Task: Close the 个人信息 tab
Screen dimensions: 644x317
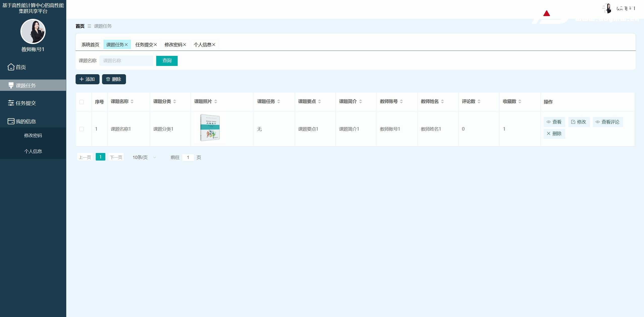Action: (x=214, y=45)
